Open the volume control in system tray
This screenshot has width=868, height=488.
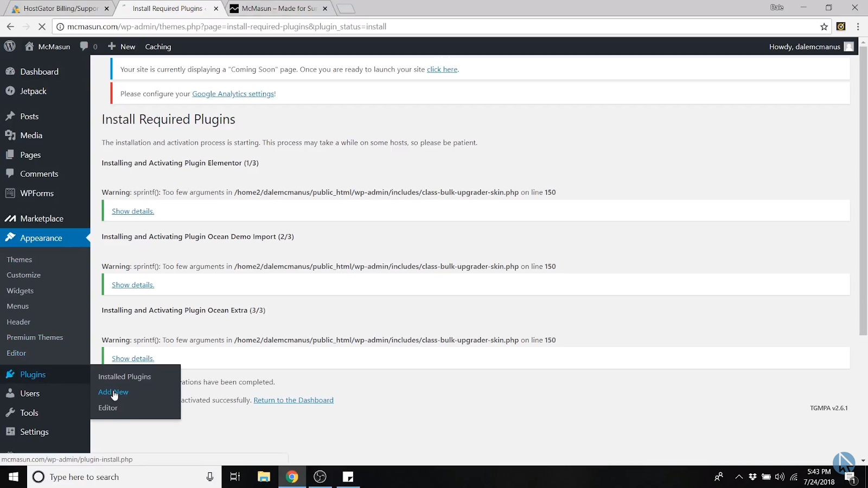pos(780,477)
